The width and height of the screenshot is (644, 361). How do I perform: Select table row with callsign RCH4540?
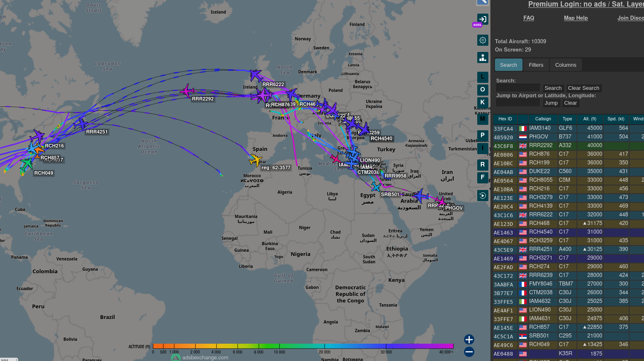[569, 232]
